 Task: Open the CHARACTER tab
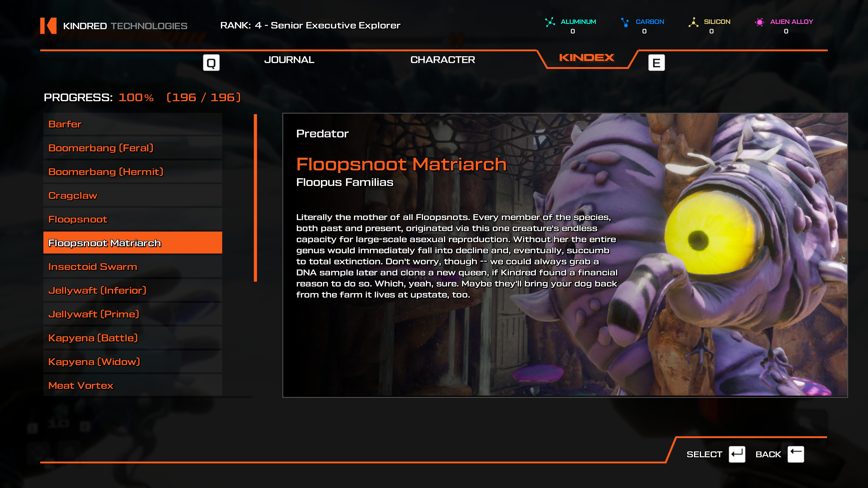pos(442,60)
